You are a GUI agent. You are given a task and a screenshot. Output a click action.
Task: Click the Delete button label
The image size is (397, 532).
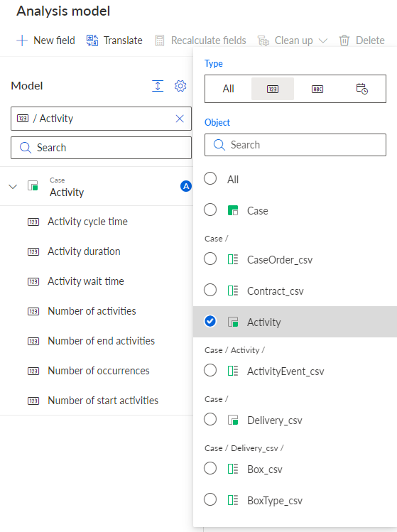click(x=370, y=40)
